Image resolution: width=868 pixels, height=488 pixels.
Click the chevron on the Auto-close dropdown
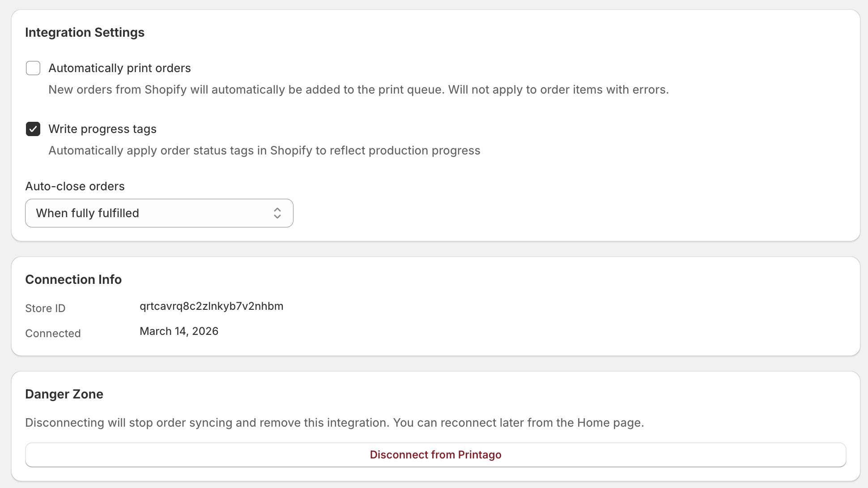coord(277,213)
